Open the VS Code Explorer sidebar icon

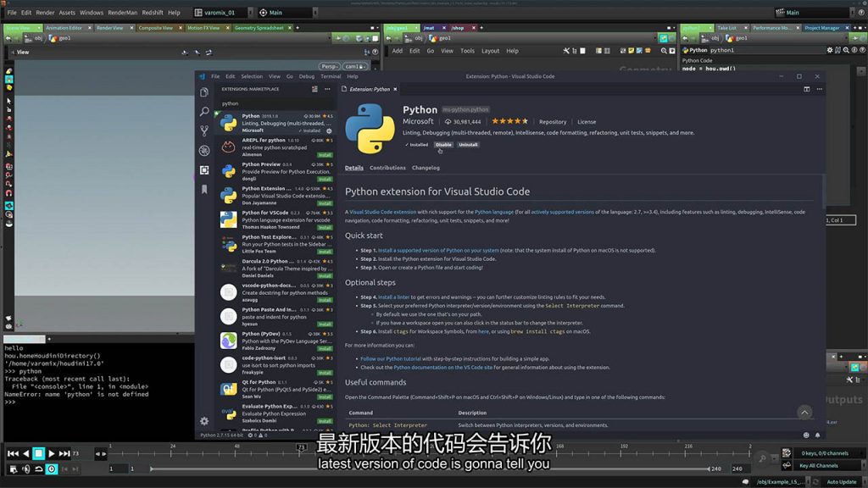pos(204,92)
